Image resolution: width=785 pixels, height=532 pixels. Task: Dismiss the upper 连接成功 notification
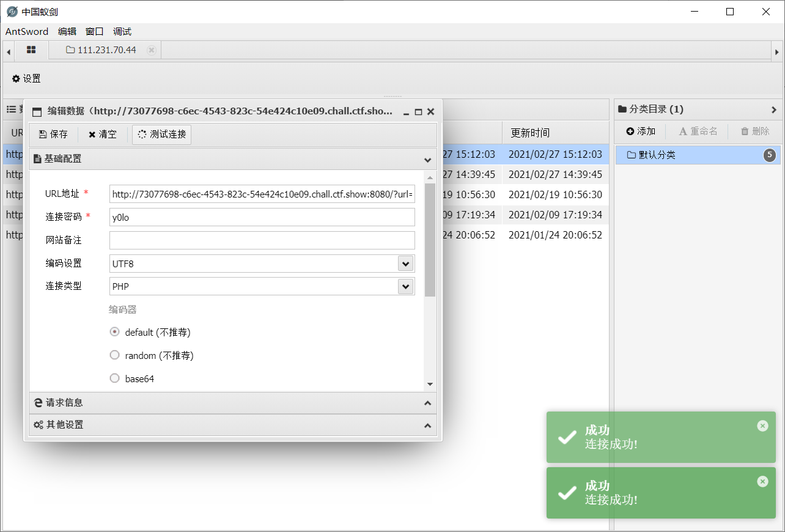pyautogui.click(x=762, y=426)
